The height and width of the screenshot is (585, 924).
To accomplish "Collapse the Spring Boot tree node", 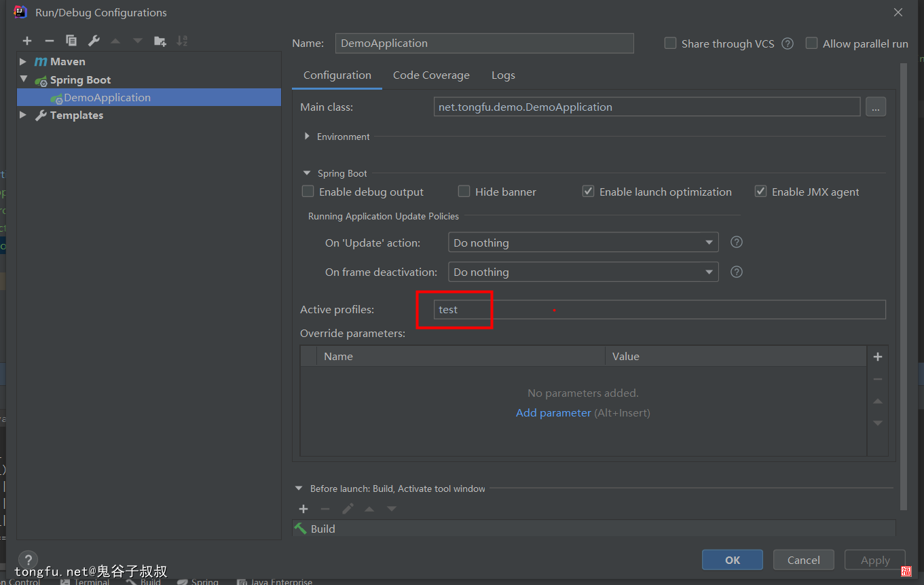I will [x=24, y=79].
